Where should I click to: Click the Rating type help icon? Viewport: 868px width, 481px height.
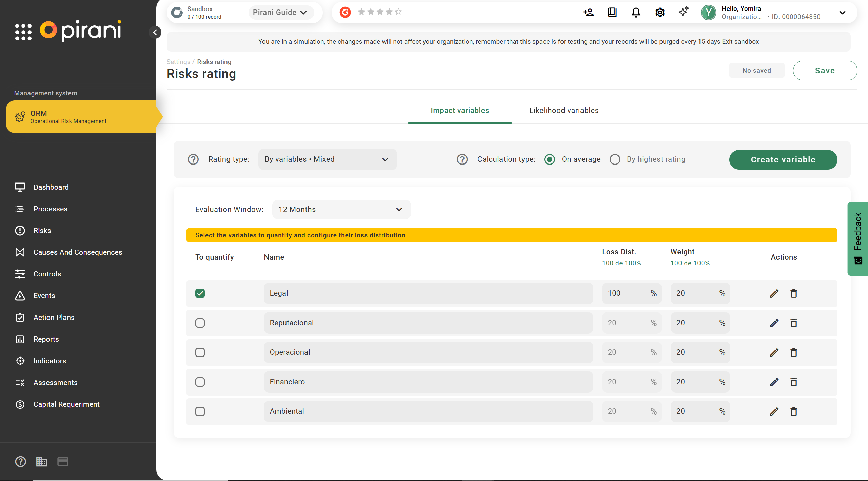click(193, 159)
